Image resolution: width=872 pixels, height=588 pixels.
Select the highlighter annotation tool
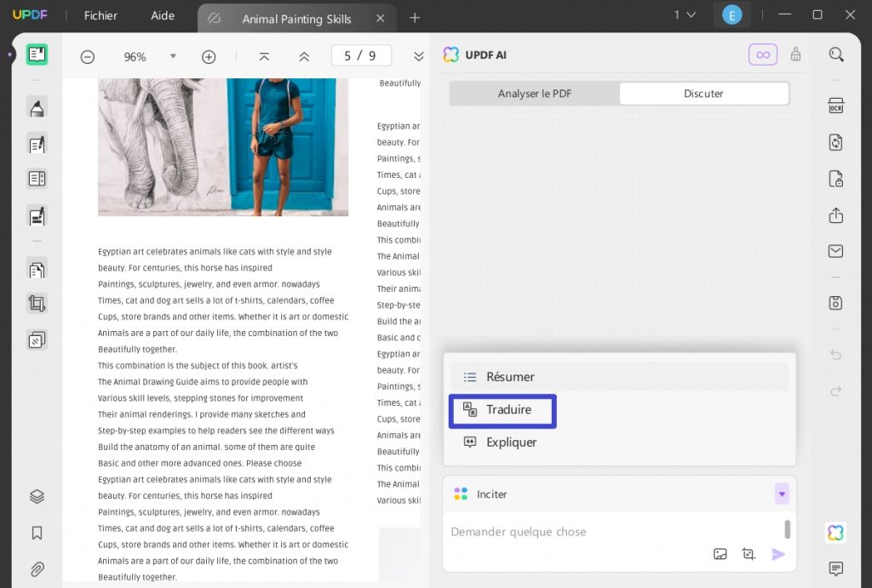pyautogui.click(x=36, y=107)
